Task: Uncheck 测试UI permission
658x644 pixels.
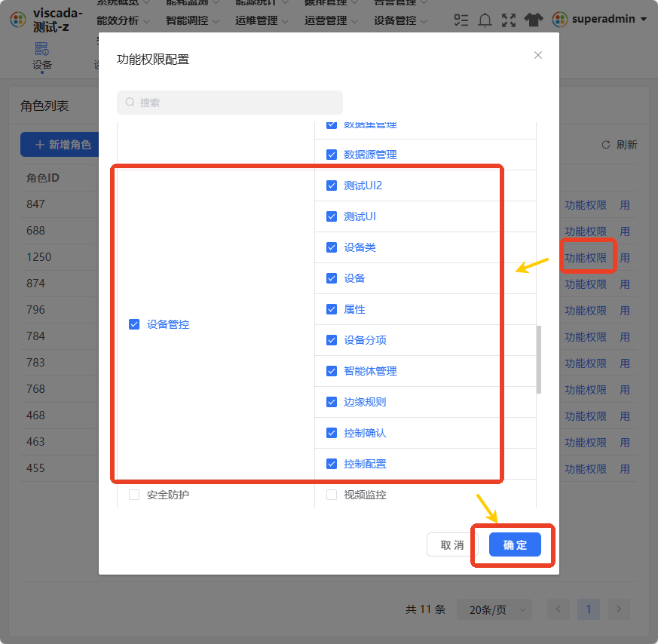Action: [332, 216]
